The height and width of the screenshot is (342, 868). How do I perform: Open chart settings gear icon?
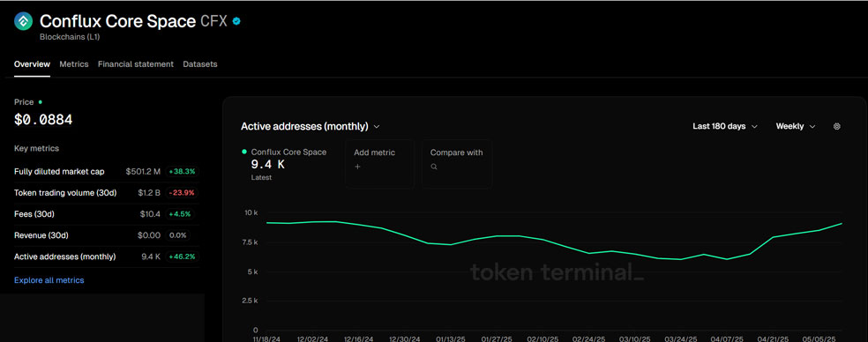click(x=836, y=126)
